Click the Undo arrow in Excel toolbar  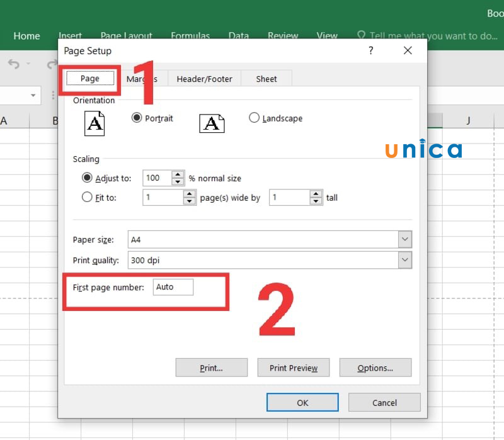[x=14, y=64]
